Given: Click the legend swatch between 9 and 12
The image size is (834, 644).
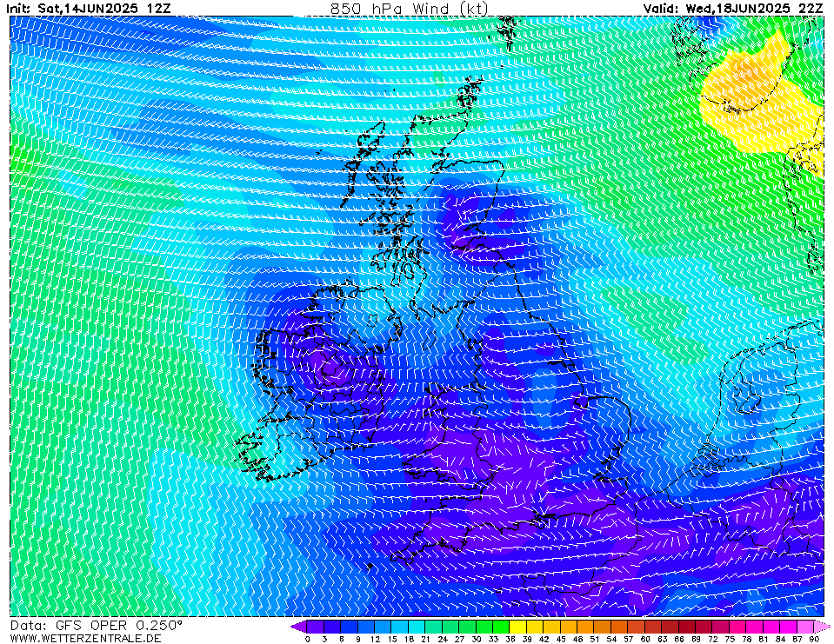Looking at the screenshot, I should (x=366, y=627).
